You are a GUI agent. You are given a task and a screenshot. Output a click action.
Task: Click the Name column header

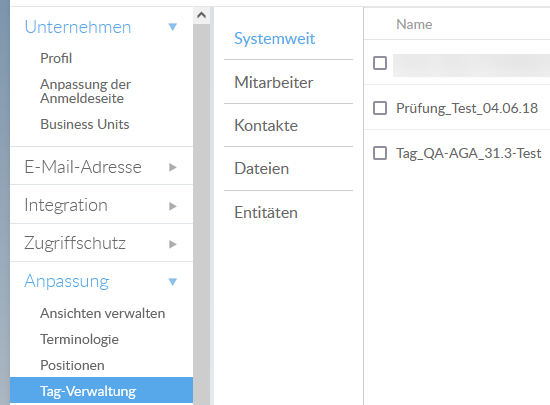point(414,25)
